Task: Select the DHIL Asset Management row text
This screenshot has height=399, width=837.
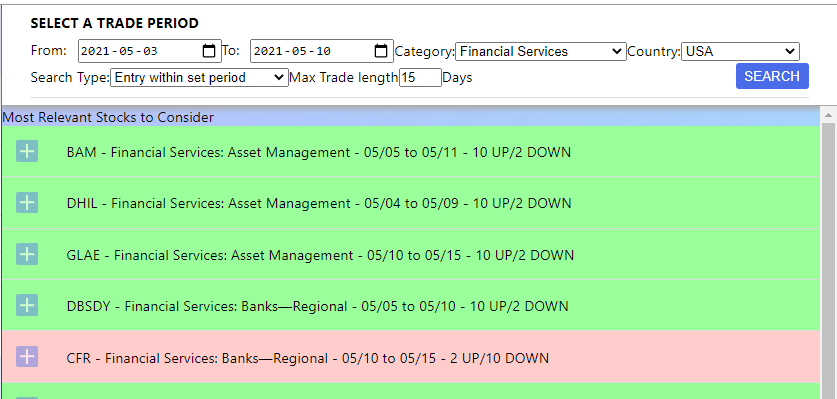Action: pos(319,204)
